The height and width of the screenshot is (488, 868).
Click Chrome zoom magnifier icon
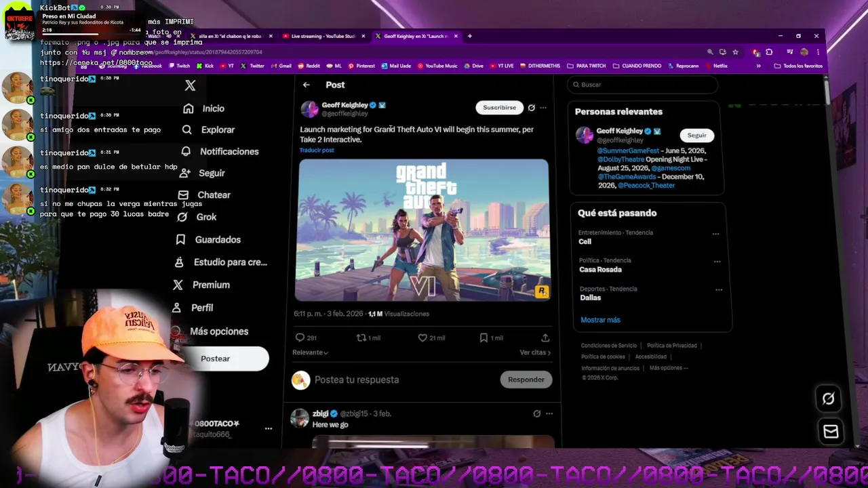coord(710,52)
